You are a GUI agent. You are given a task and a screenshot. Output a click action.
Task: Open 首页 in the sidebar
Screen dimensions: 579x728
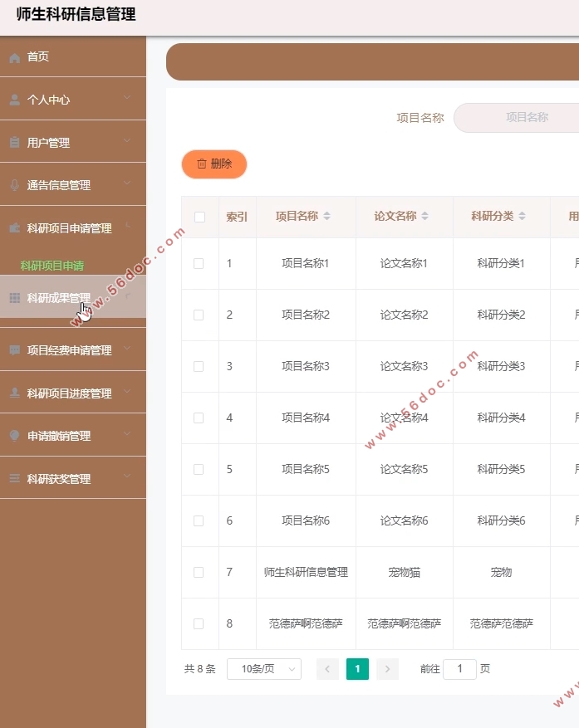pyautogui.click(x=73, y=56)
